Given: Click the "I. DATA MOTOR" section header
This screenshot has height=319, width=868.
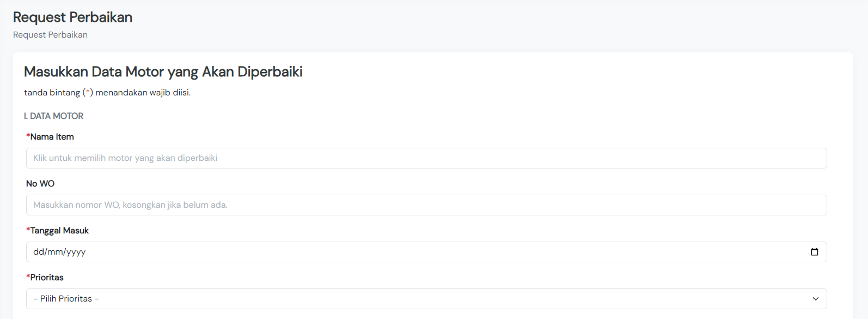Looking at the screenshot, I should coord(53,116).
